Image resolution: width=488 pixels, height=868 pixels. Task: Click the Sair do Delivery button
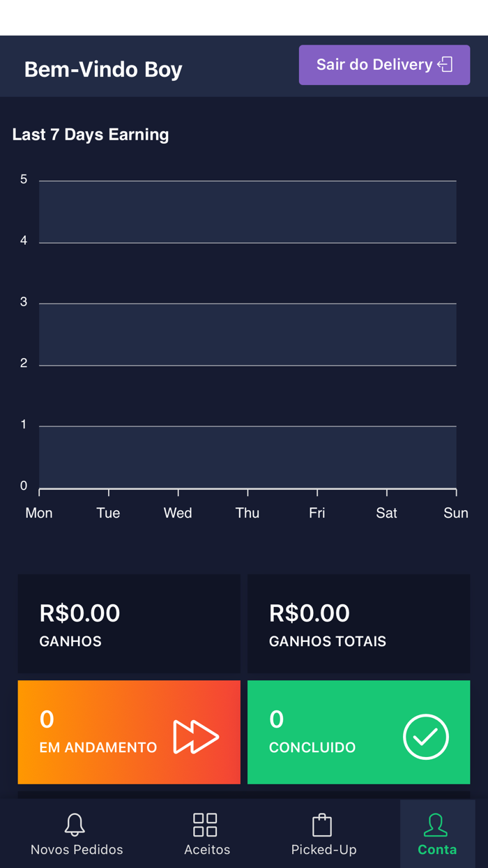pyautogui.click(x=384, y=64)
